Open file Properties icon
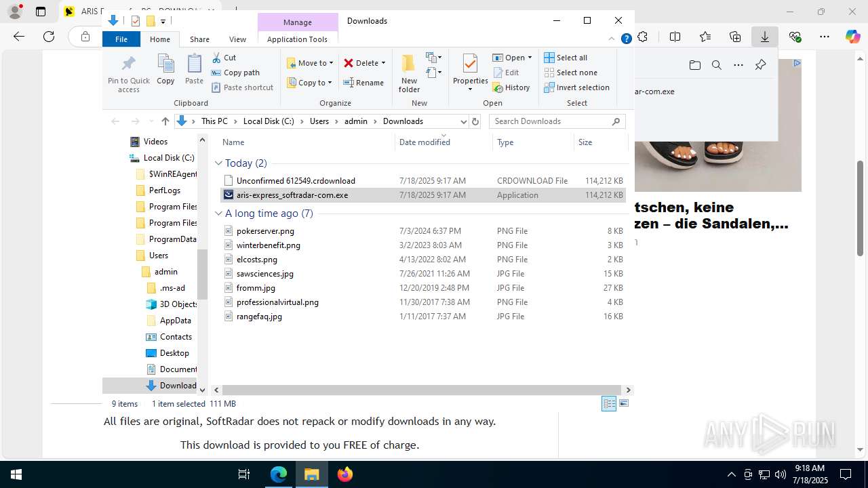 [x=470, y=65]
